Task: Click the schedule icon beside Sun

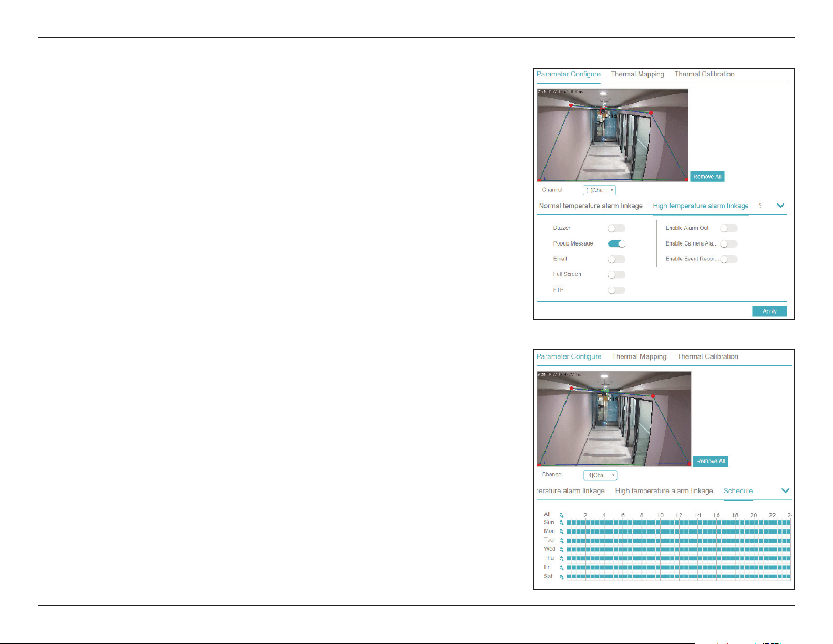Action: 562,523
